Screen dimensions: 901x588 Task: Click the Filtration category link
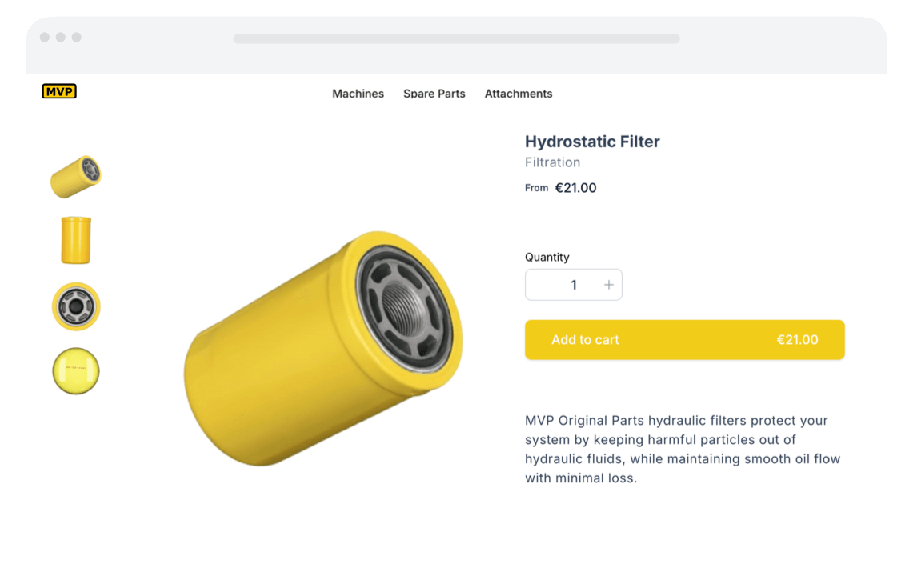tap(553, 162)
